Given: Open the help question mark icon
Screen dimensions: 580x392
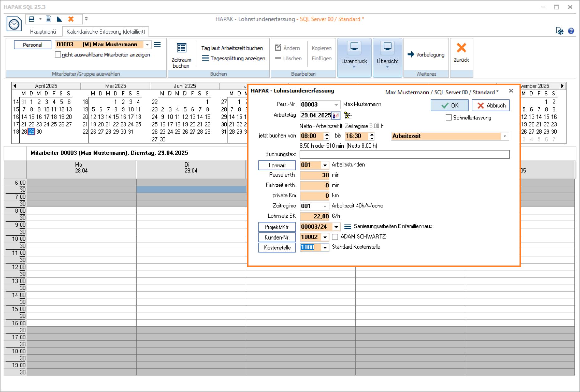Looking at the screenshot, I should coord(571,31).
